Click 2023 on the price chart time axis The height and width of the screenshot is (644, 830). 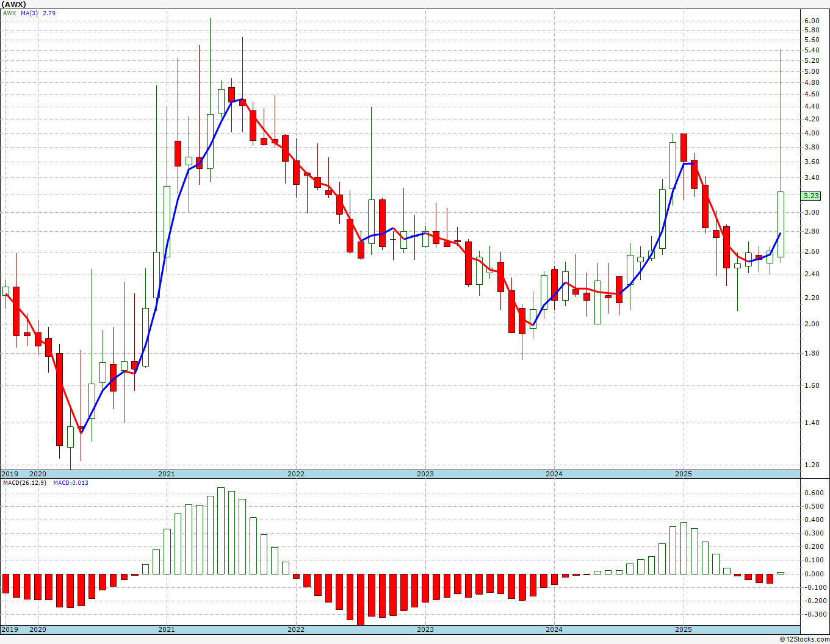pos(425,474)
